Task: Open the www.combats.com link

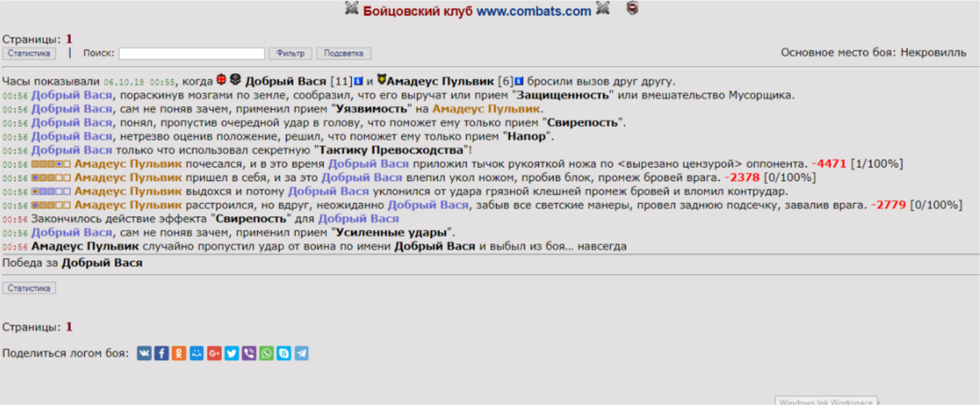Action: coord(534,11)
